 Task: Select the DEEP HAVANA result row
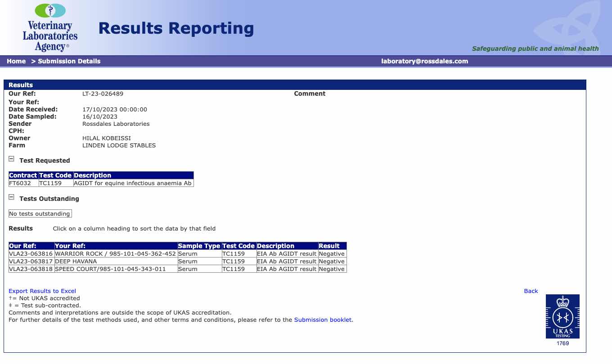[x=76, y=262]
